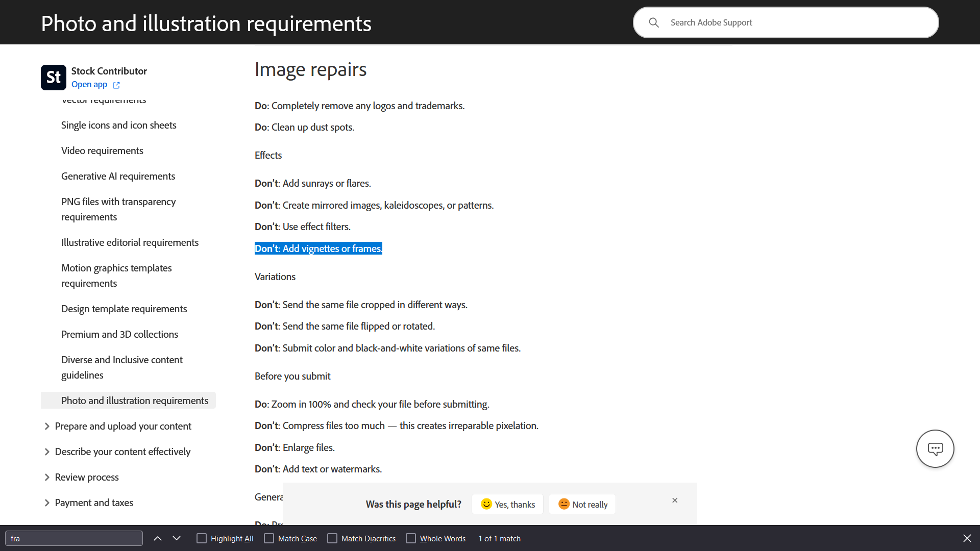The height and width of the screenshot is (551, 980).
Task: Select Video requirements in the sidebar
Action: tap(102, 150)
